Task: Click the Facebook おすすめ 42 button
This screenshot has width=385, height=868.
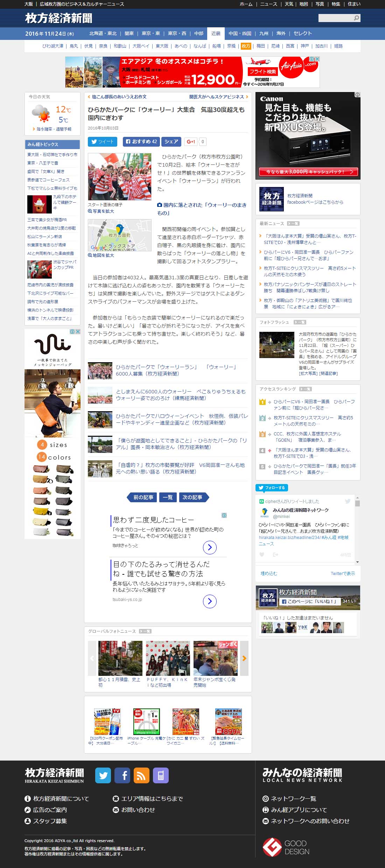Action: click(x=141, y=142)
